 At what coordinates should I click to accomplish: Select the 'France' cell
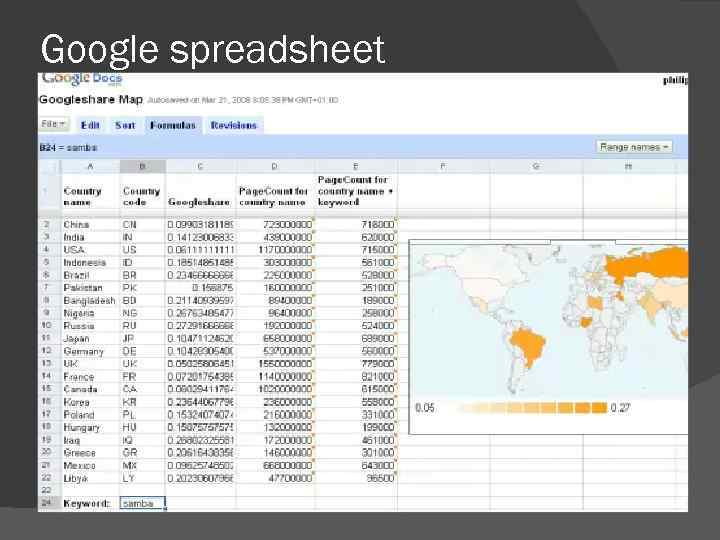90,377
